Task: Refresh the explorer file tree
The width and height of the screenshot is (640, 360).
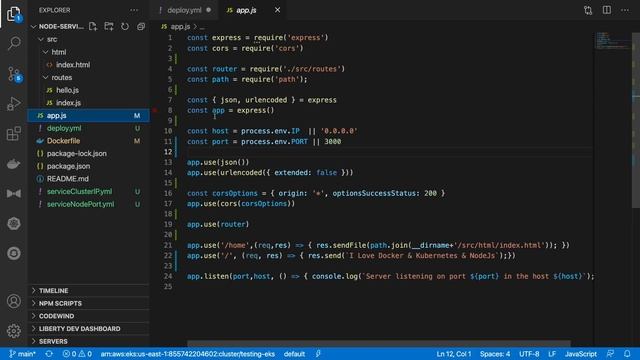Action: coord(125,27)
